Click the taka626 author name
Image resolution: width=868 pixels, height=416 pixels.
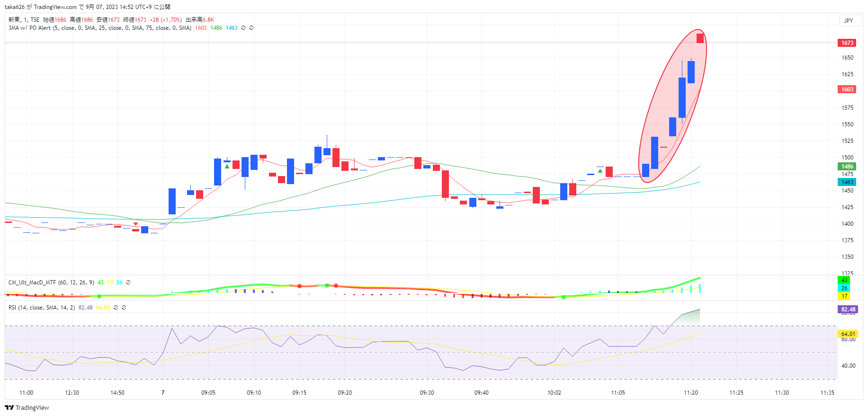(x=15, y=7)
